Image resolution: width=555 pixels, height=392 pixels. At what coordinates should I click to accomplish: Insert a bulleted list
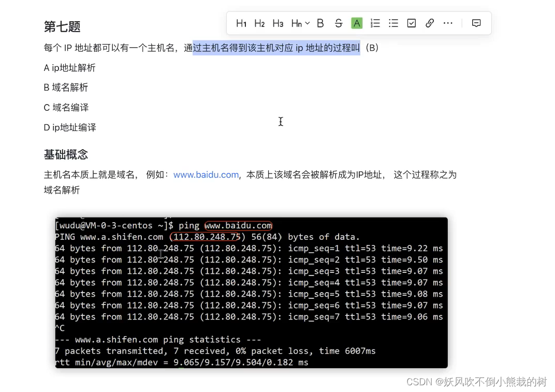pos(393,23)
